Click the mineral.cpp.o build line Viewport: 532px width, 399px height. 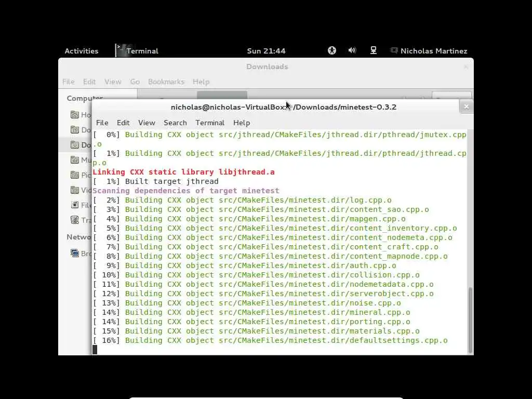point(251,312)
